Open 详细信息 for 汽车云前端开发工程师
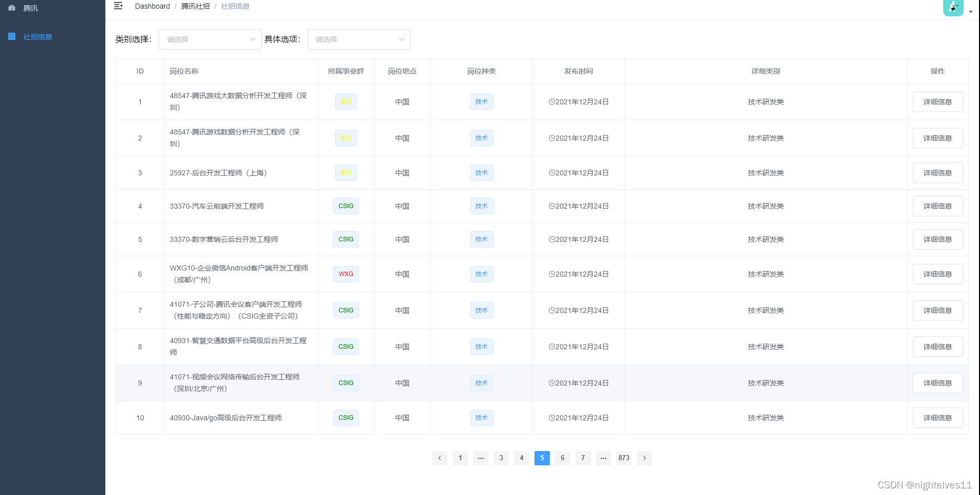Viewport: 980px width, 495px height. [938, 206]
